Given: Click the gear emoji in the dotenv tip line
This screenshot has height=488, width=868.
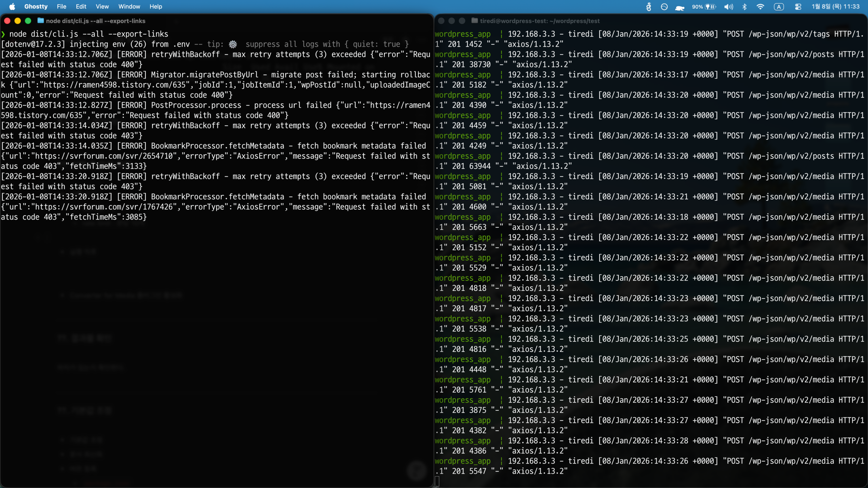Looking at the screenshot, I should click(233, 44).
